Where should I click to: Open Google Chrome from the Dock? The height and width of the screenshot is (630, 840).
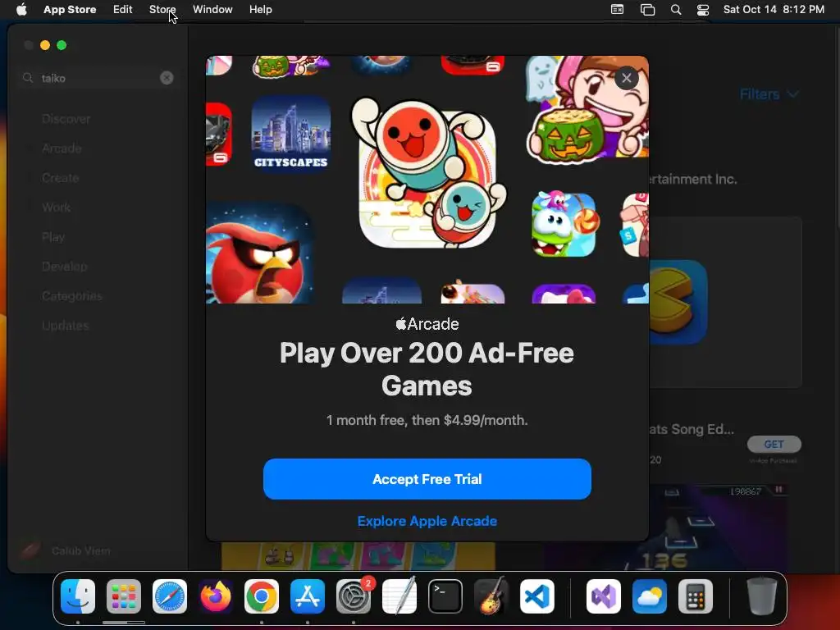coord(262,596)
